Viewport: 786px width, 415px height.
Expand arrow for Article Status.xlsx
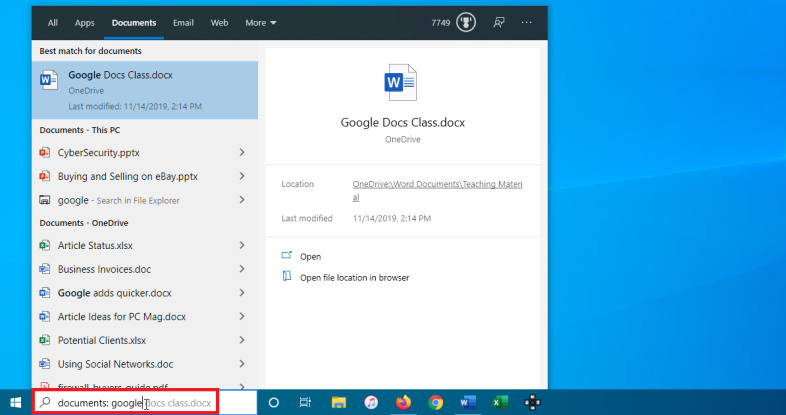(x=242, y=246)
